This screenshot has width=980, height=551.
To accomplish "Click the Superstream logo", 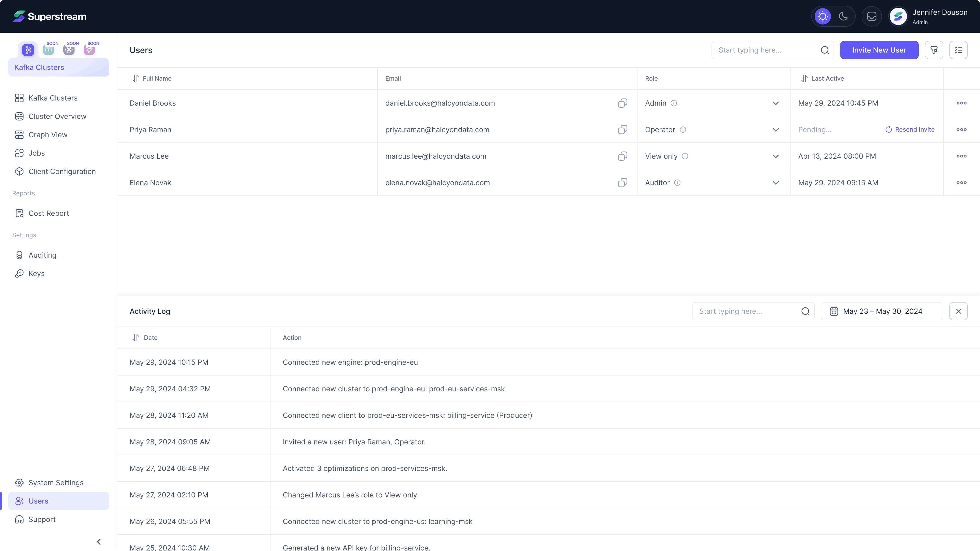I will (50, 16).
